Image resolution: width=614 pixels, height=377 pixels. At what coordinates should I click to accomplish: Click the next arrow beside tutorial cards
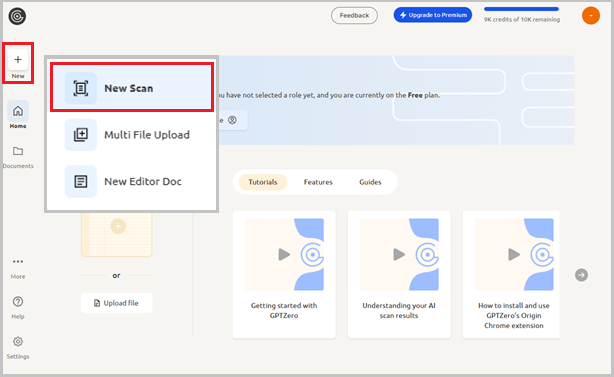pyautogui.click(x=581, y=275)
